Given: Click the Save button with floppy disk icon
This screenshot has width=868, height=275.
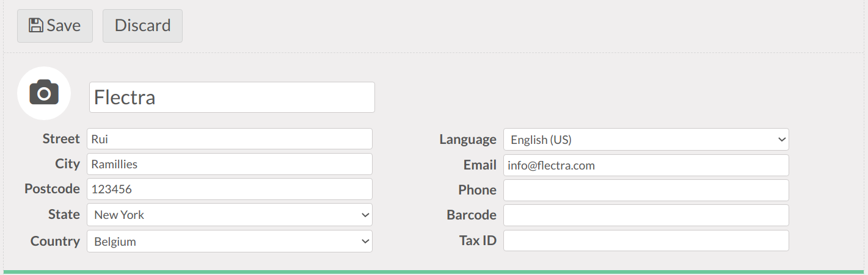Looking at the screenshot, I should (x=55, y=26).
